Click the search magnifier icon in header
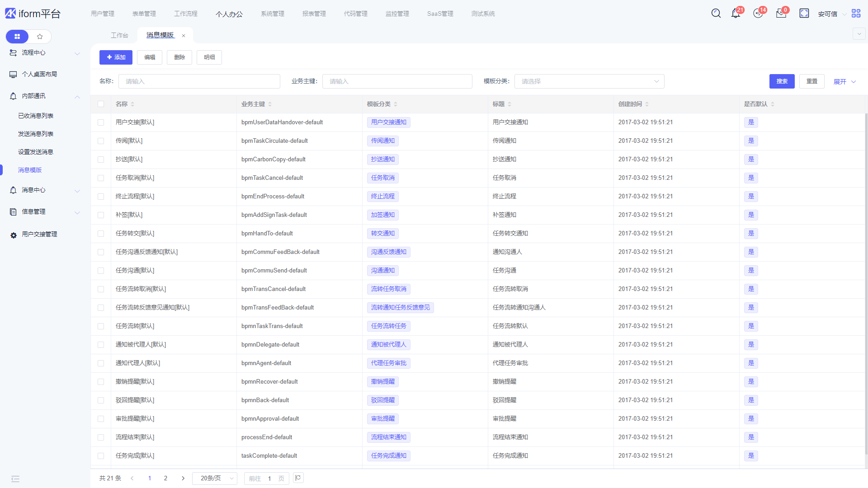 pos(716,14)
